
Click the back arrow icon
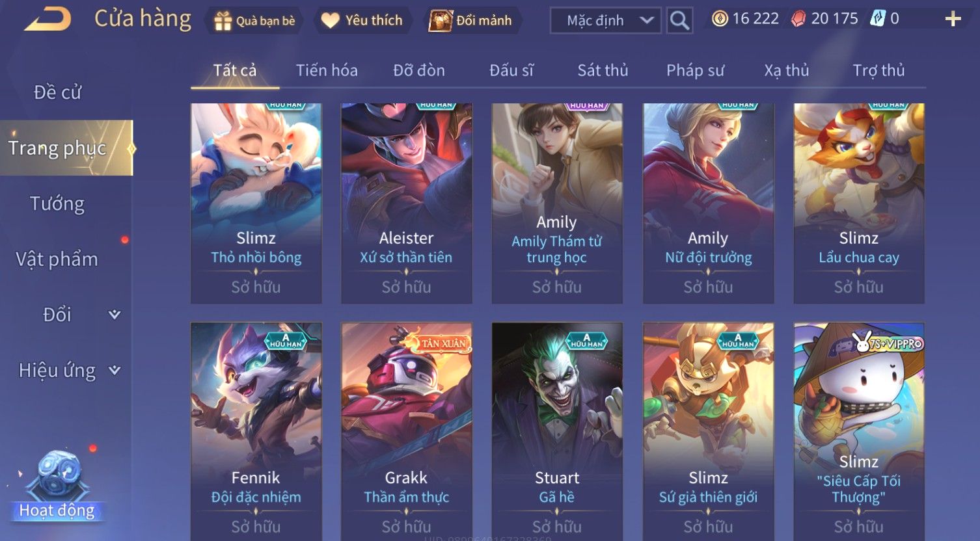[47, 20]
